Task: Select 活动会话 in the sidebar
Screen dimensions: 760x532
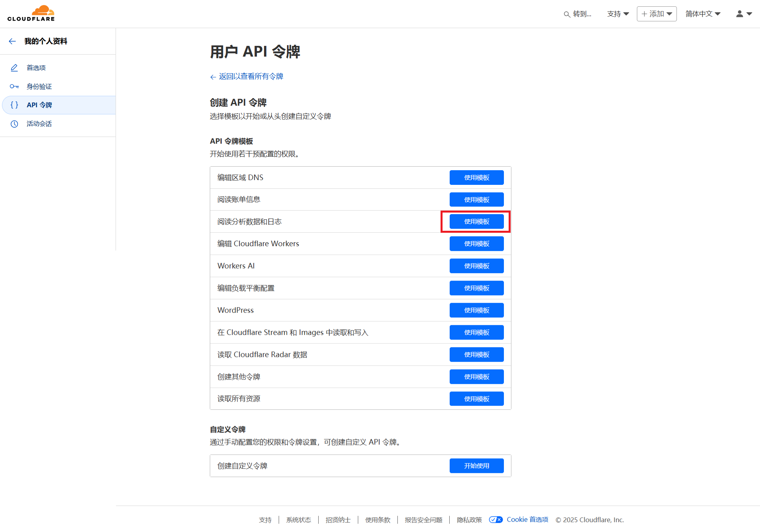Action: coord(39,124)
